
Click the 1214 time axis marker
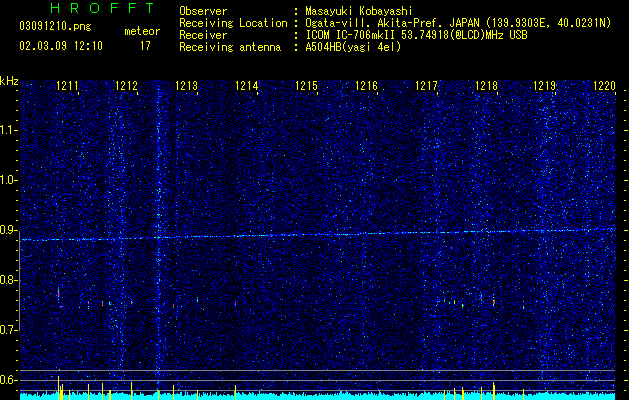tap(246, 86)
